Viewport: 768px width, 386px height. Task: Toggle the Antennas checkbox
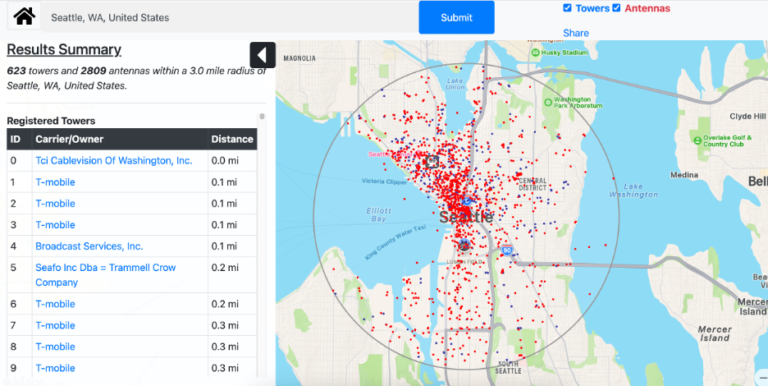click(616, 8)
